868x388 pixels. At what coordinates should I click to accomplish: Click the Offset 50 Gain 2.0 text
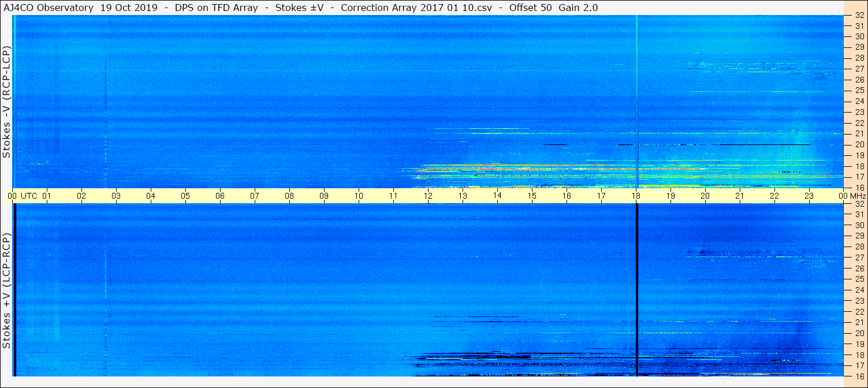(550, 8)
